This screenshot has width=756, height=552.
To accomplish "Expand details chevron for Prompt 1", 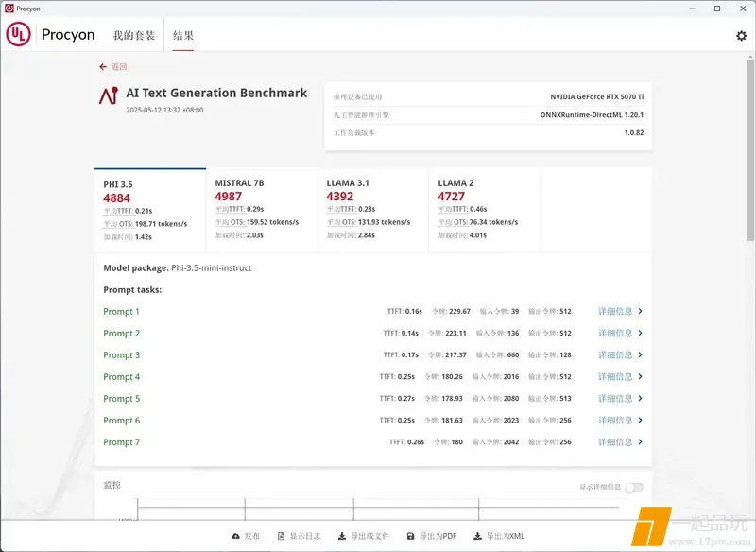I will tap(640, 311).
